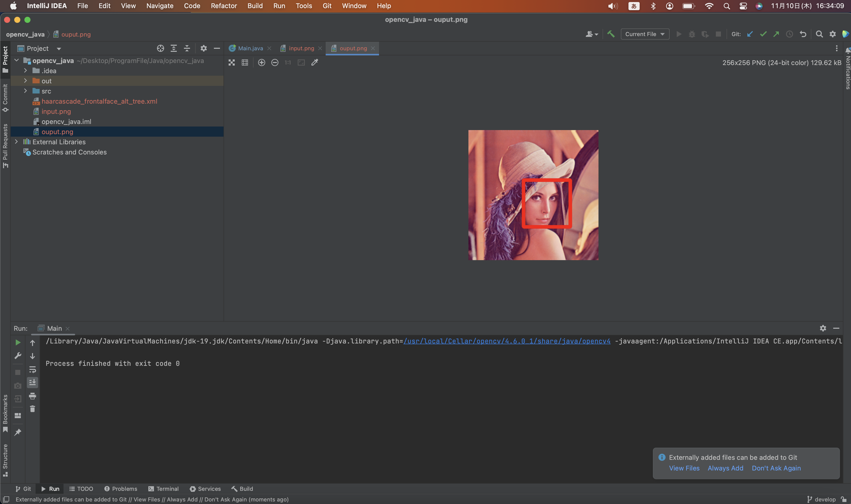The width and height of the screenshot is (851, 504).
Task: Open the Refactor menu
Action: 224,6
